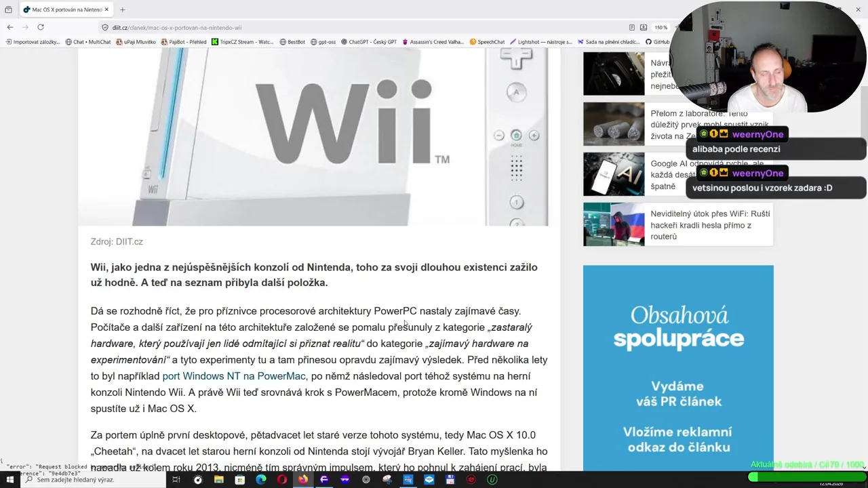The image size is (868, 488).
Task: Open TripxCZ Stream bookmark
Action: tap(242, 42)
